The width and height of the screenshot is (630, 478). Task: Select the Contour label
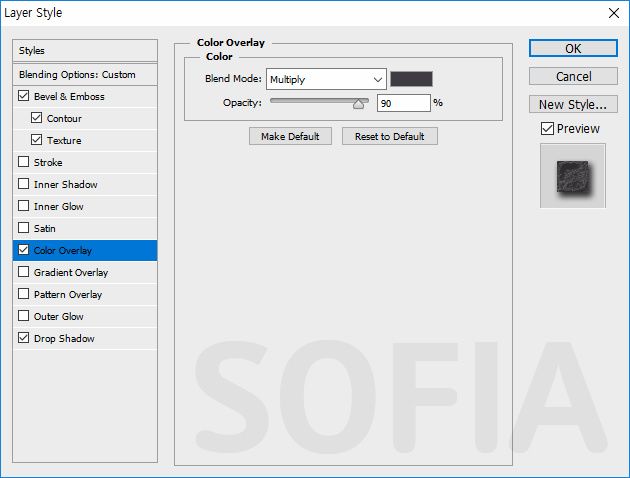point(64,118)
